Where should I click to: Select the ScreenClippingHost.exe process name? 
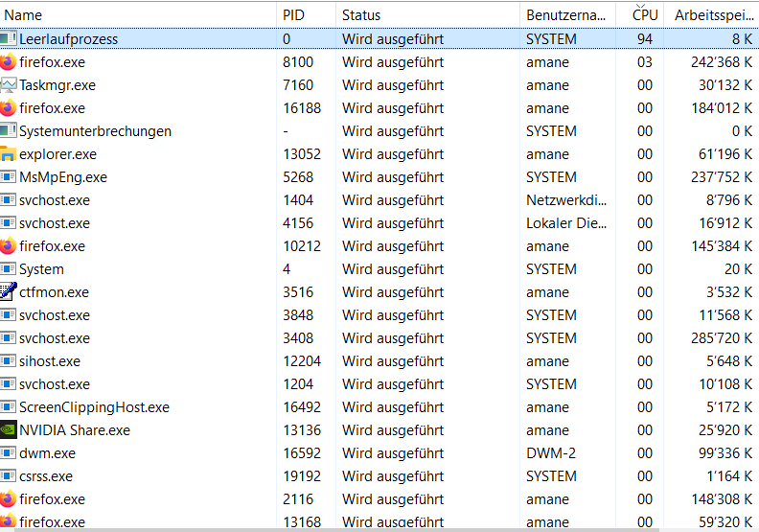[x=94, y=407]
